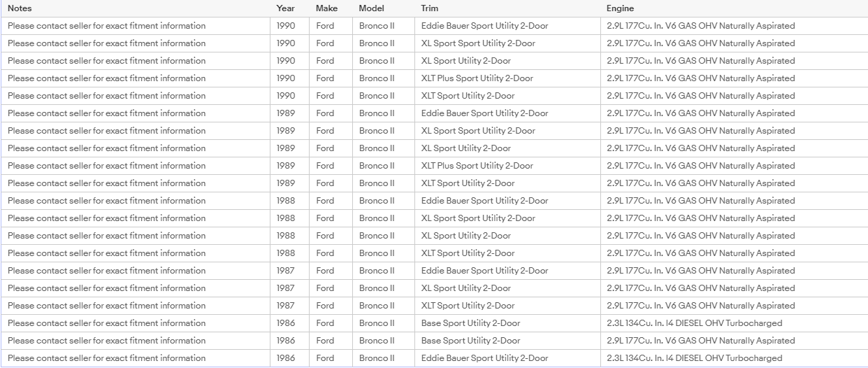Image resolution: width=868 pixels, height=368 pixels.
Task: Click the Year column header
Action: [x=285, y=8]
